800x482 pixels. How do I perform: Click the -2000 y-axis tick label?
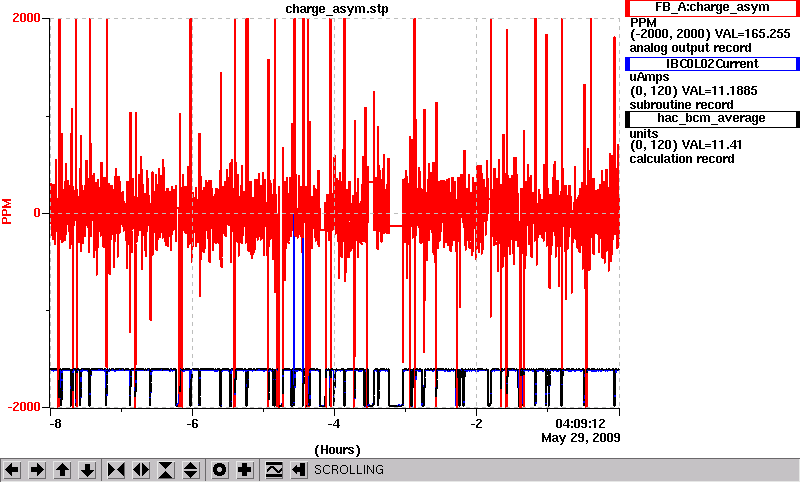24,407
